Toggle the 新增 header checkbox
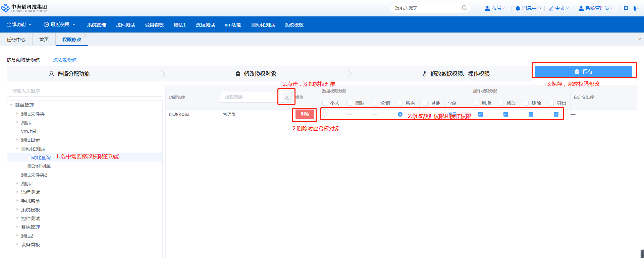The width and height of the screenshot is (644, 258). (x=476, y=103)
